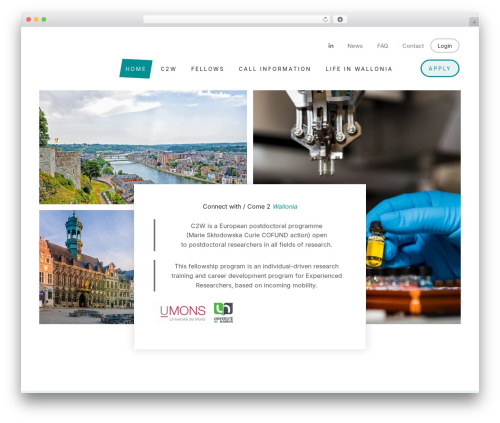Click the Login button

pyautogui.click(x=445, y=46)
